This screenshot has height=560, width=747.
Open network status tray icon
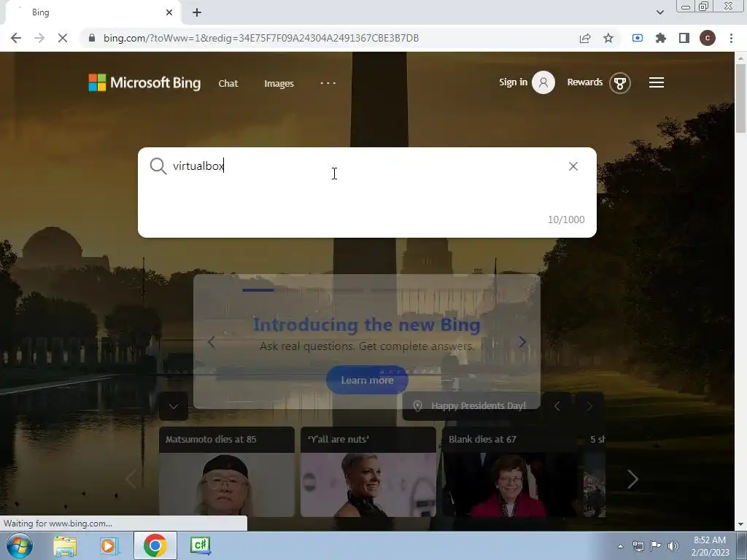tap(638, 546)
